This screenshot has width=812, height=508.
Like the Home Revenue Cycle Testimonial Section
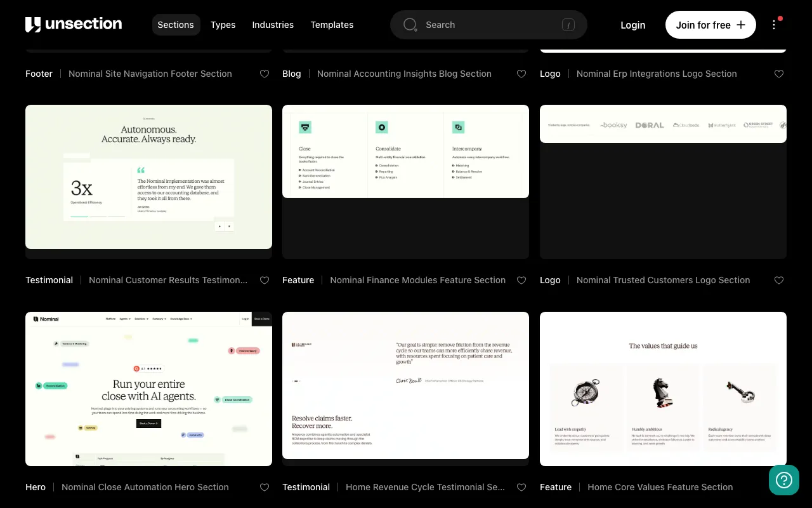coord(521,487)
